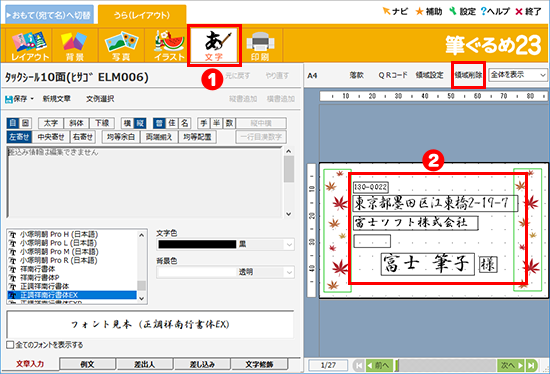Switch to the 差出人 tab
550x374 pixels.
coord(145,365)
